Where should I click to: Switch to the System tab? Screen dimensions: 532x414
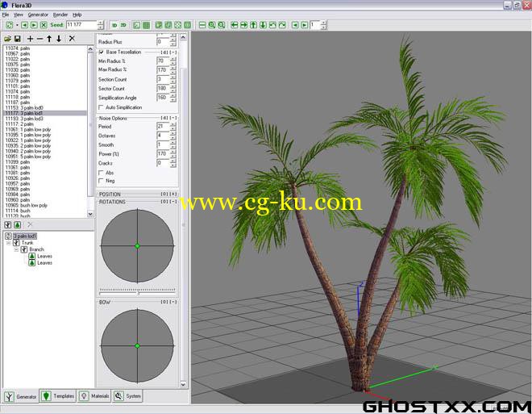[127, 396]
